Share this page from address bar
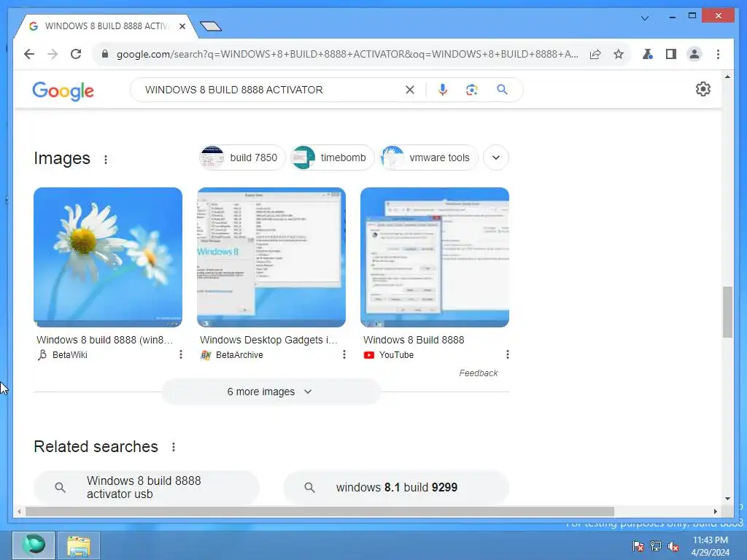This screenshot has height=560, width=747. (x=595, y=54)
